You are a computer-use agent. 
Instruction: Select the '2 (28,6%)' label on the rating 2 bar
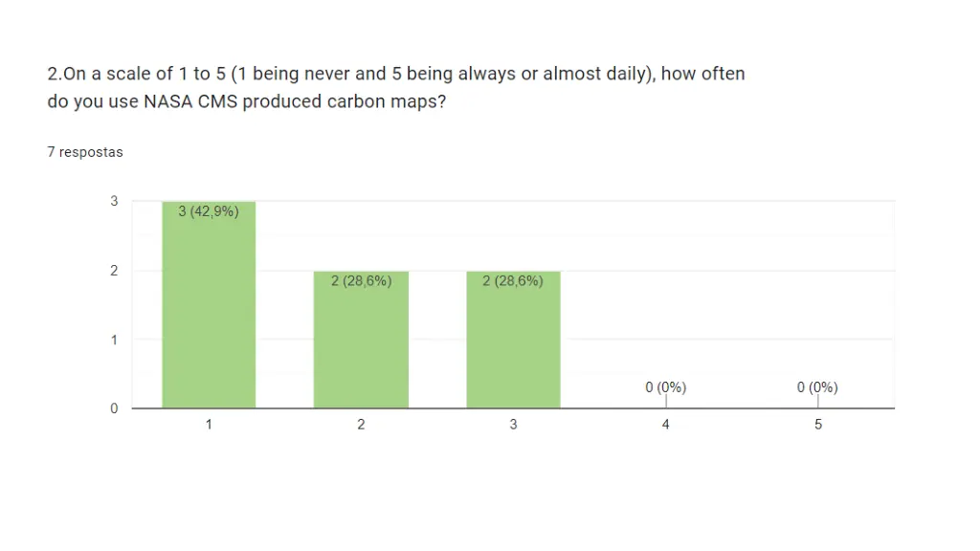point(361,281)
